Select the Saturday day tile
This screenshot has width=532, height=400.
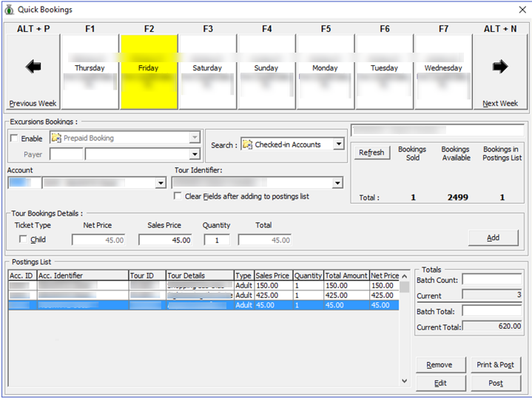[207, 71]
